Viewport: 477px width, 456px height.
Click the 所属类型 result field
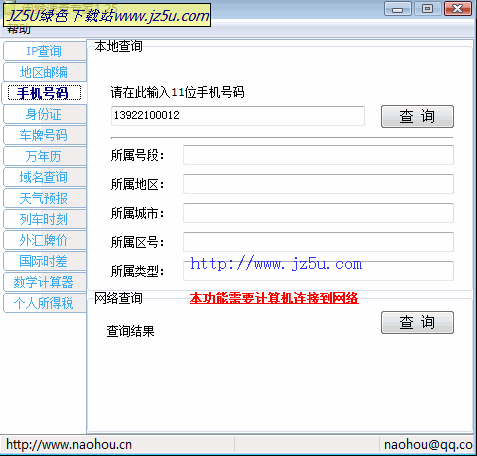[318, 271]
